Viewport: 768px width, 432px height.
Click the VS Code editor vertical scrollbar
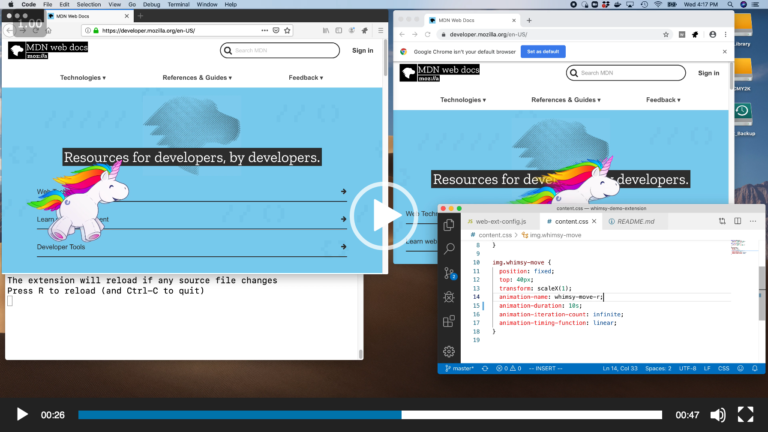click(762, 293)
